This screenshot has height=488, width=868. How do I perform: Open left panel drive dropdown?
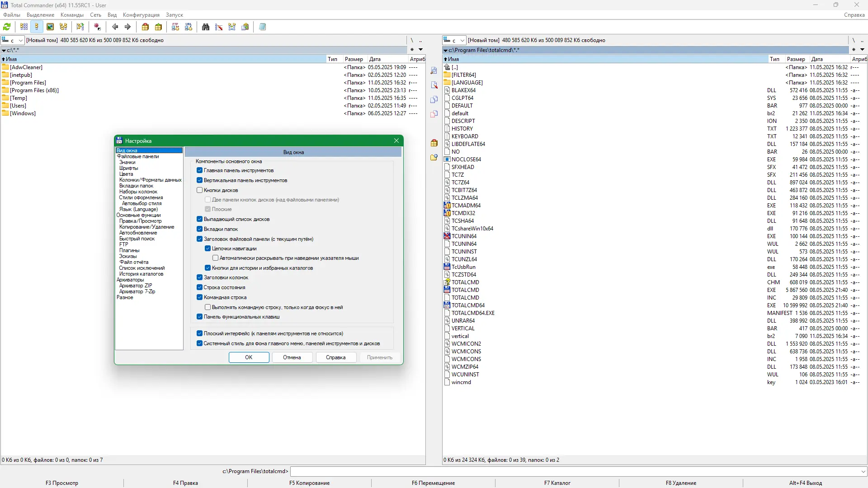click(x=20, y=40)
